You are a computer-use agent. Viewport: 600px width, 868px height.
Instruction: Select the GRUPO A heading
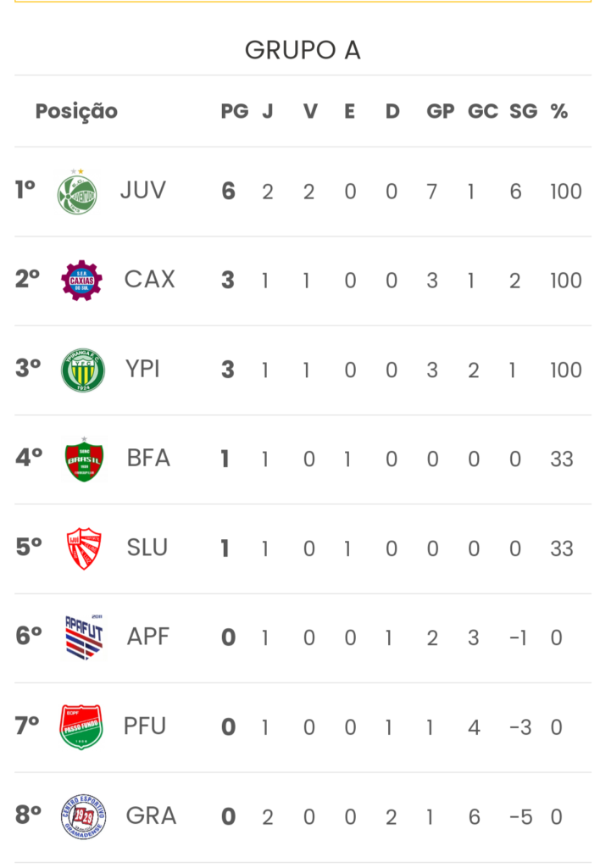tap(303, 50)
